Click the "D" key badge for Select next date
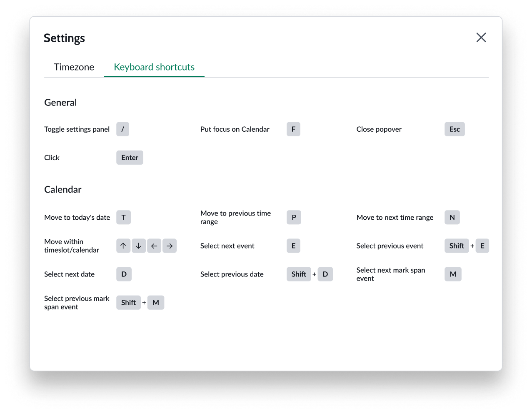The image size is (532, 414). (124, 274)
